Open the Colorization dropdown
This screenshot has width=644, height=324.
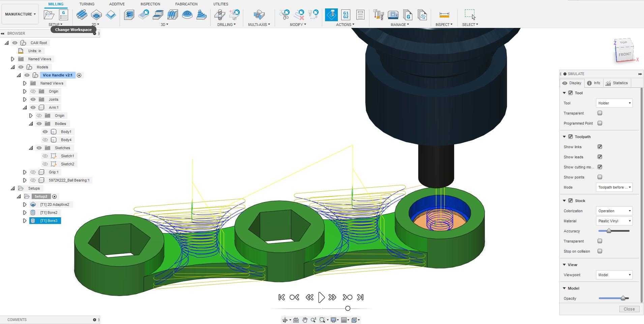click(x=614, y=211)
